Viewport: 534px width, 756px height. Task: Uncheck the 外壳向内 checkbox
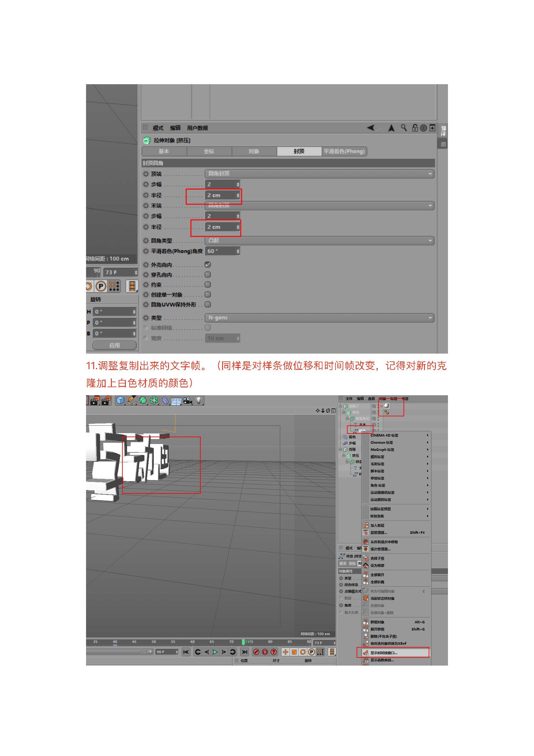coord(208,264)
